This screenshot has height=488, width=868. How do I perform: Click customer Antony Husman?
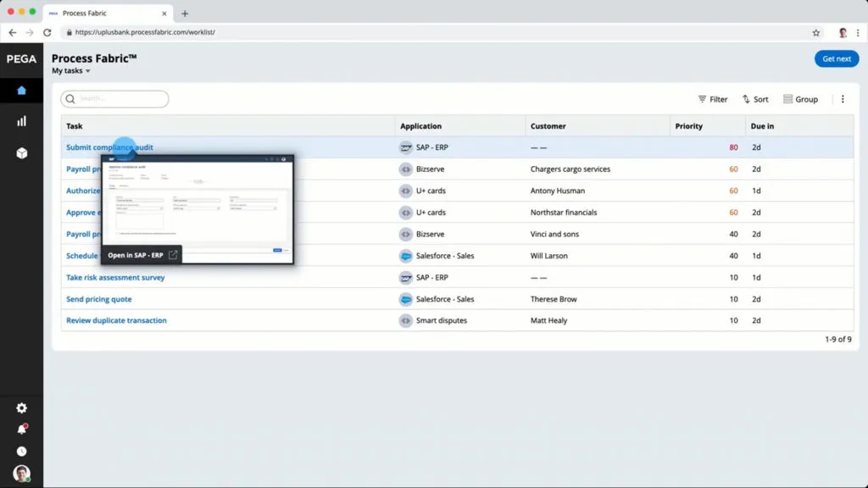click(x=558, y=191)
